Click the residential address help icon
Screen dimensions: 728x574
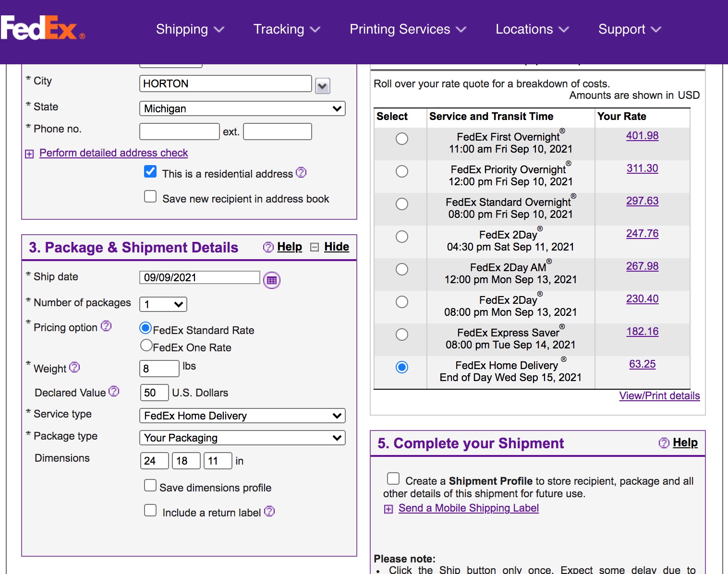(x=301, y=172)
